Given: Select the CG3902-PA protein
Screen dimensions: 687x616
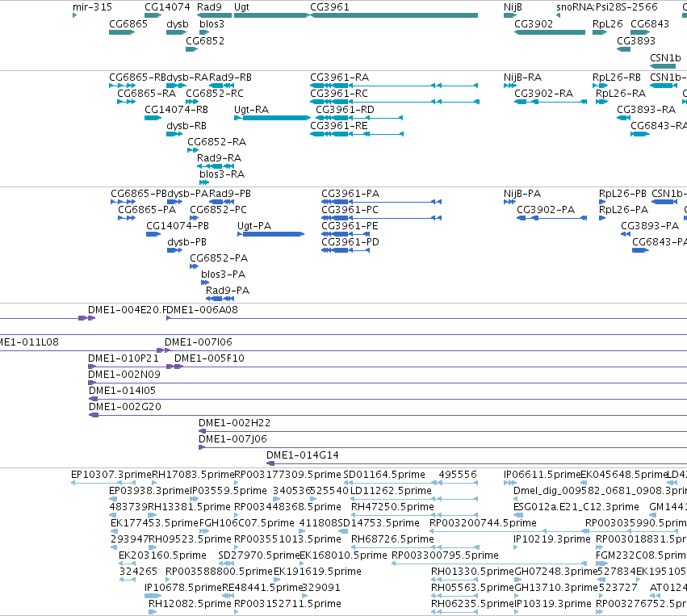Looking at the screenshot, I should tap(551, 218).
